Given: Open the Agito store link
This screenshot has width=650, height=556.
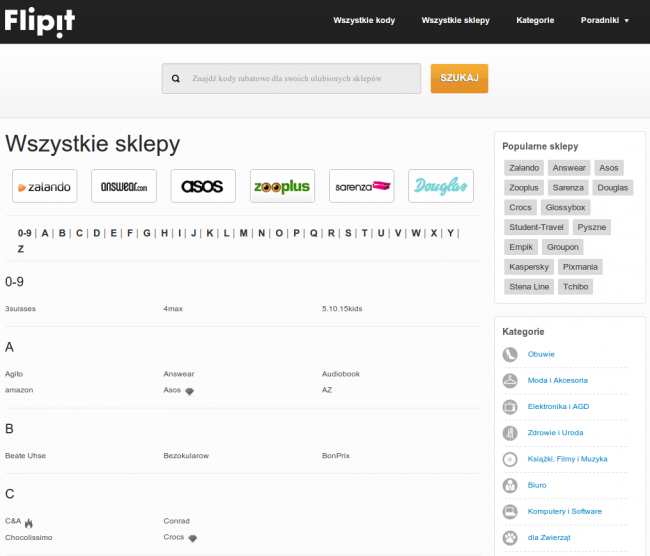Looking at the screenshot, I should [x=14, y=374].
